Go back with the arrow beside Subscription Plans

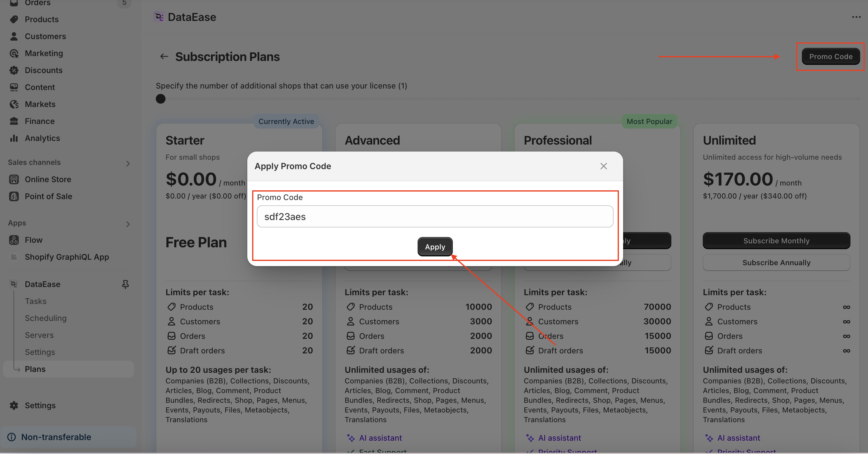(164, 56)
